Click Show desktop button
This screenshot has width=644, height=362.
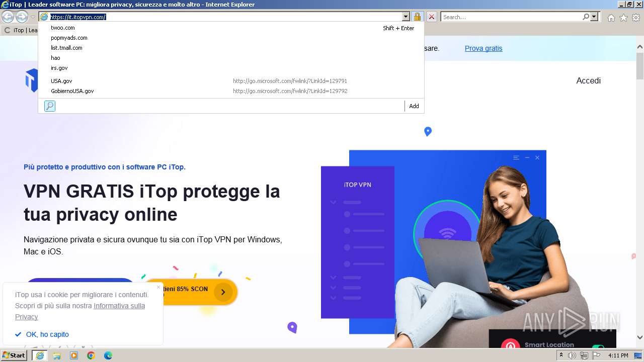coord(638,355)
